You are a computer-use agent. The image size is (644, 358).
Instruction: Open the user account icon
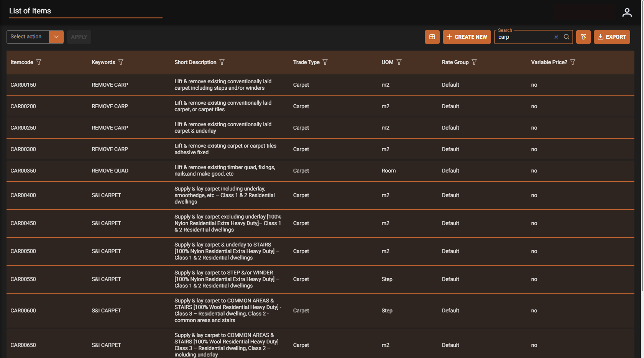[627, 12]
